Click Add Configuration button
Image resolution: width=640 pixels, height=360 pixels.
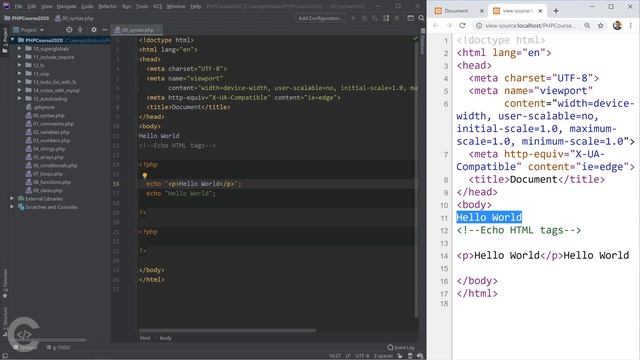coord(320,18)
